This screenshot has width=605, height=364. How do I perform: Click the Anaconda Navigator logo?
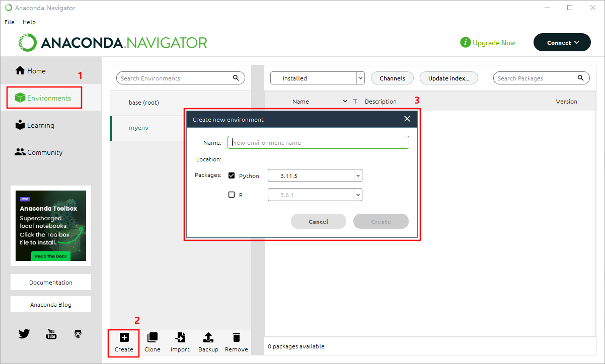click(x=113, y=43)
